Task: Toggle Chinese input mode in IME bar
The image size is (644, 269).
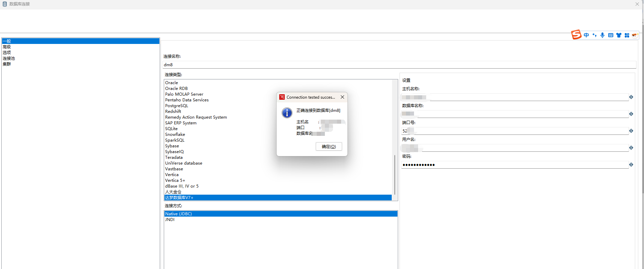Action: 586,35
